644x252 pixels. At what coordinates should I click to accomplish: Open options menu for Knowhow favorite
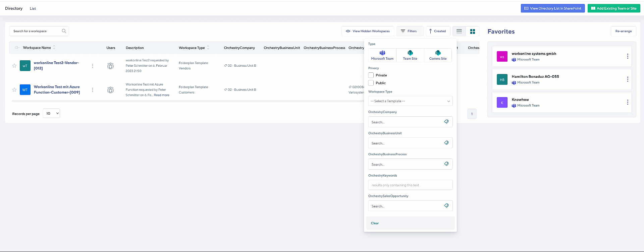(x=628, y=102)
